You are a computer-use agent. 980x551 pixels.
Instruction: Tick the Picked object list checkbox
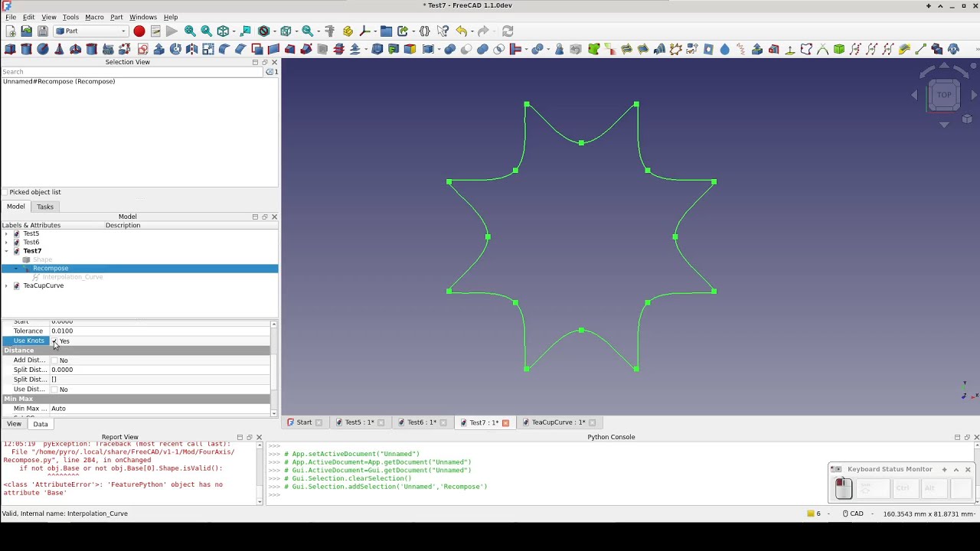(5, 192)
